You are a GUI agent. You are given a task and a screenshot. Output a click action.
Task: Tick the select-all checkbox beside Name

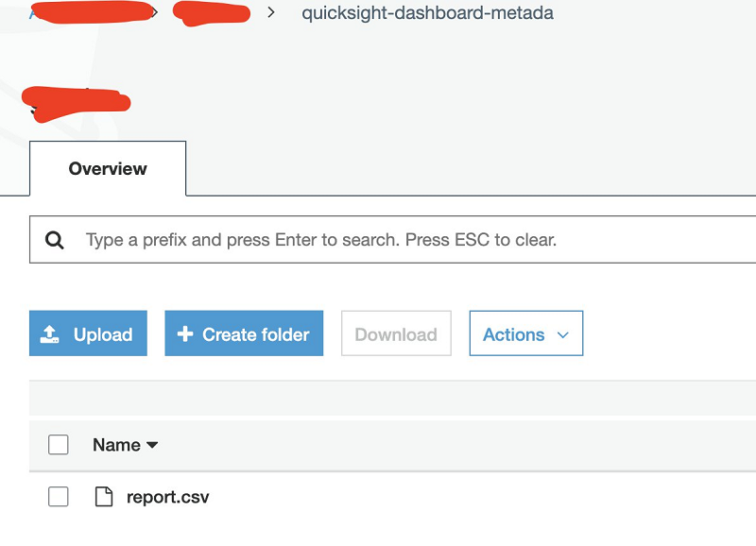(x=59, y=444)
